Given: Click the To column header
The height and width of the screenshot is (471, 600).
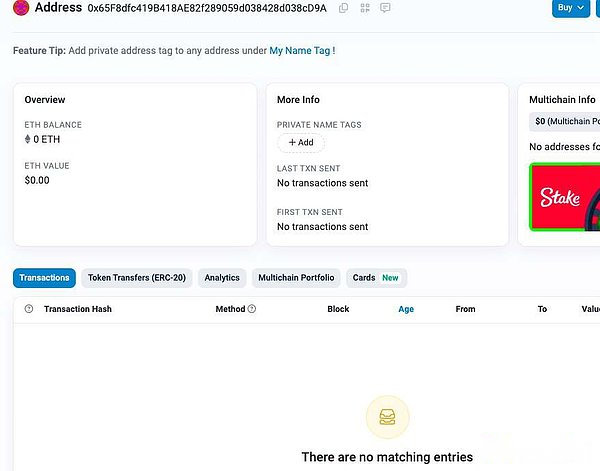Looking at the screenshot, I should [542, 309].
